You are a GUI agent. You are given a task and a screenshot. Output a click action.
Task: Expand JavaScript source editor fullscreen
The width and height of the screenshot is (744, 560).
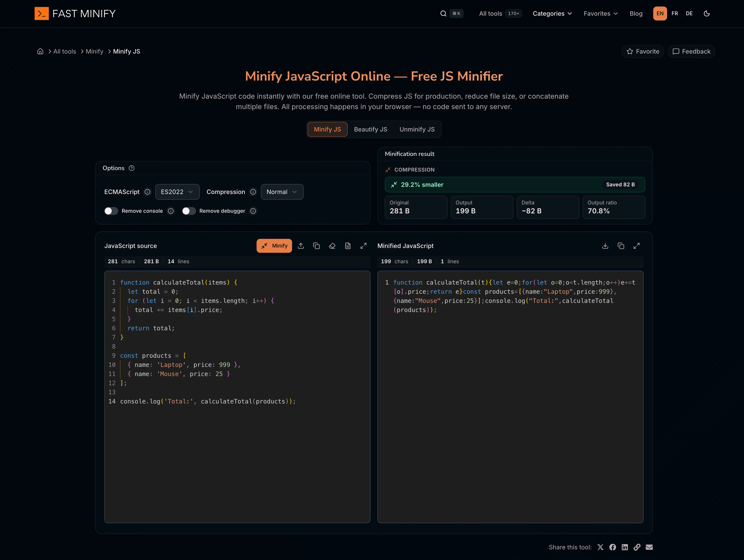point(364,246)
